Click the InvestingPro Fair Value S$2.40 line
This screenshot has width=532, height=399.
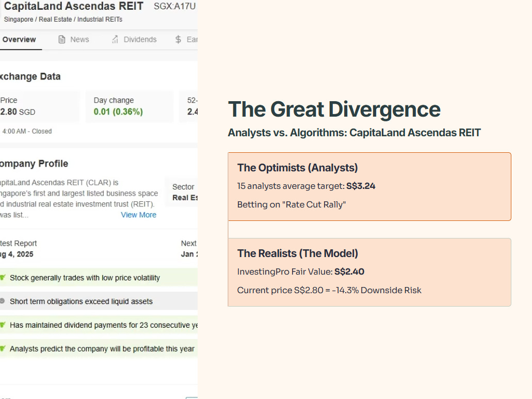(x=301, y=272)
